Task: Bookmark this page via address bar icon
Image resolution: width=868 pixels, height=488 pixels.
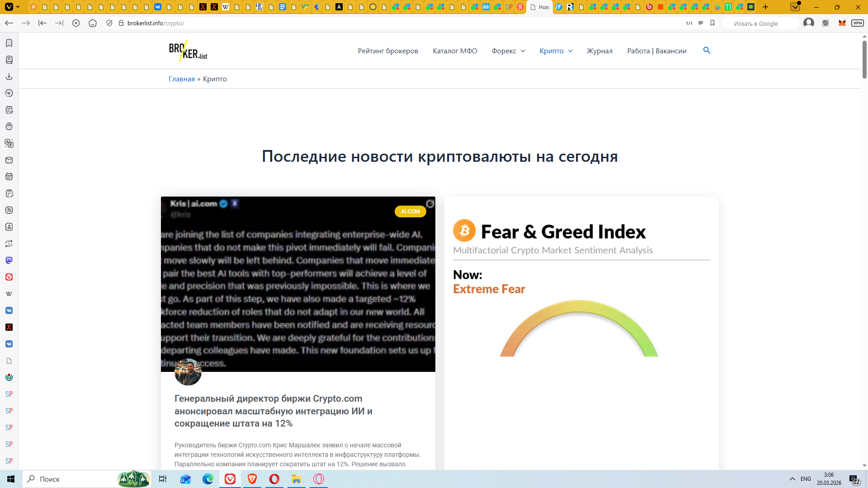Action: coord(712,23)
